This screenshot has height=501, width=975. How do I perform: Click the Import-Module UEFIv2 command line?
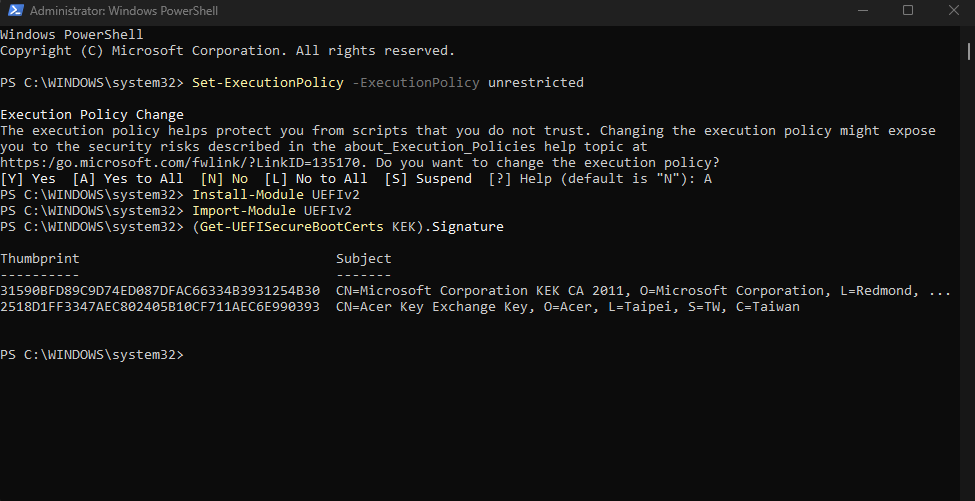[x=272, y=211]
